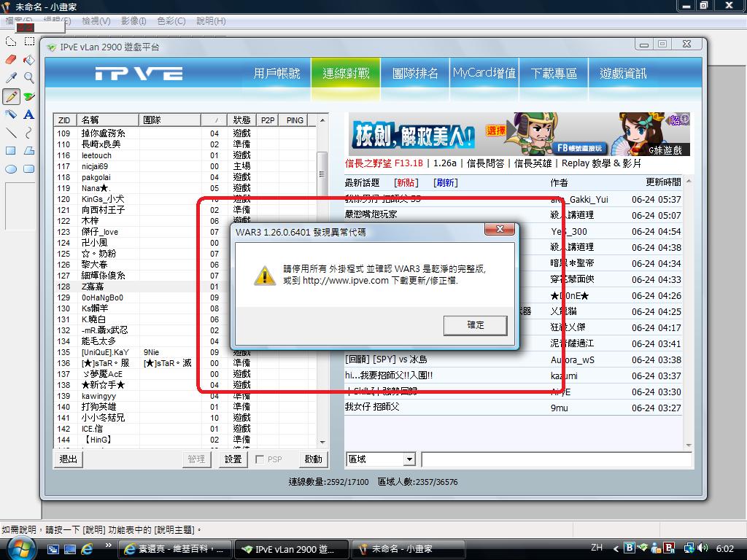Open the 色彩(C) menu

pos(171,21)
